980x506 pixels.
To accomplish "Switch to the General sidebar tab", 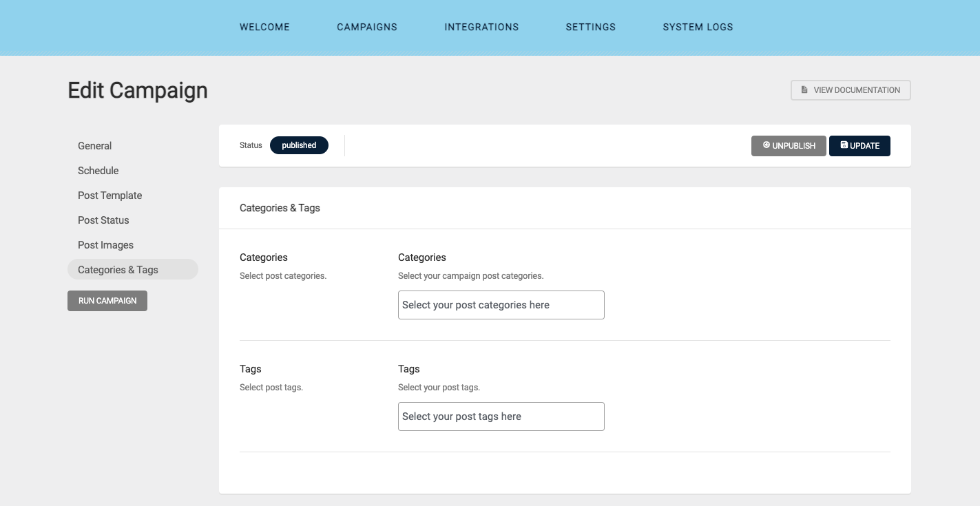I will click(95, 146).
